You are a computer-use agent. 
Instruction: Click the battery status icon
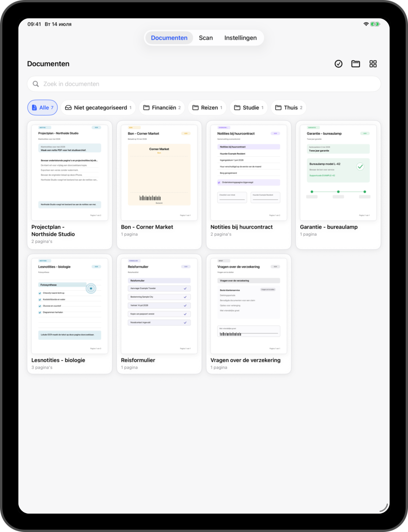click(375, 24)
